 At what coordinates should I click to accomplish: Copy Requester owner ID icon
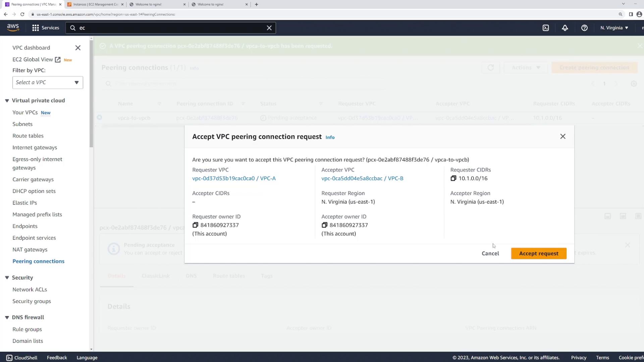[195, 225]
